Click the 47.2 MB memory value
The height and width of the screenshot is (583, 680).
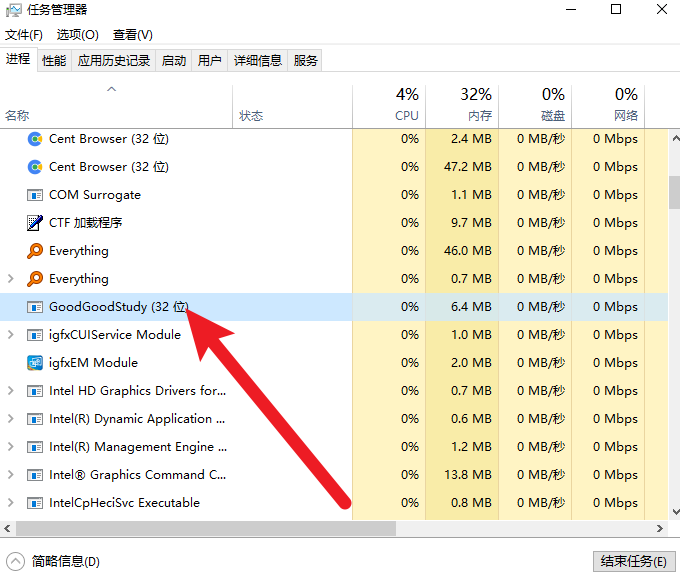pos(468,167)
